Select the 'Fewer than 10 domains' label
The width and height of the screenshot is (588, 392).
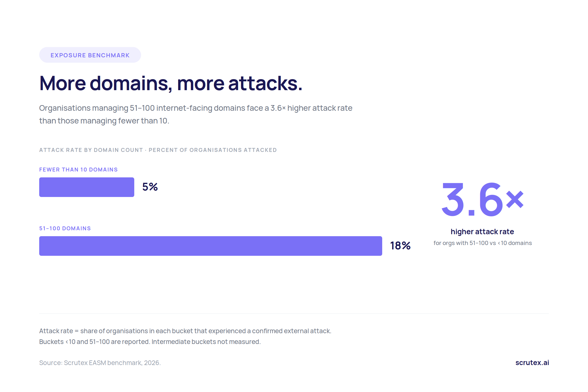tap(78, 170)
